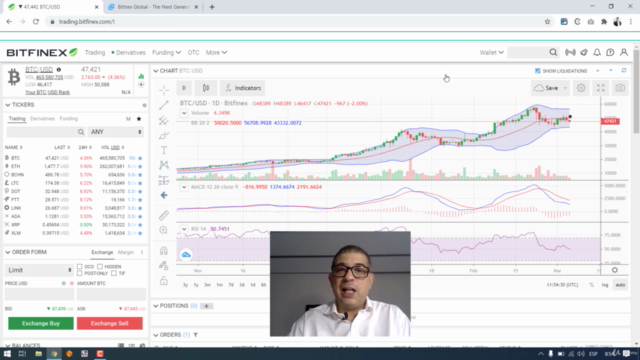Toggle the favorites star filter in tickers
Screen dimensions: 640x360
(139, 119)
